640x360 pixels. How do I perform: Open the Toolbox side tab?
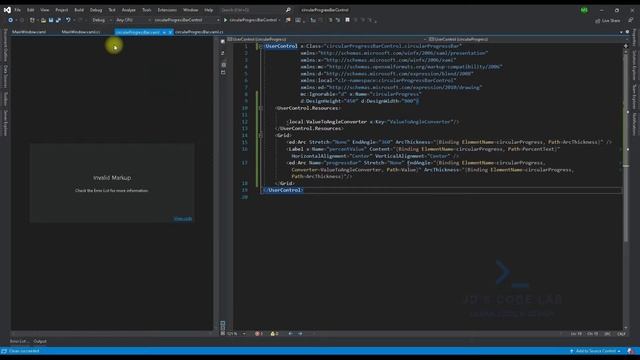click(x=5, y=99)
